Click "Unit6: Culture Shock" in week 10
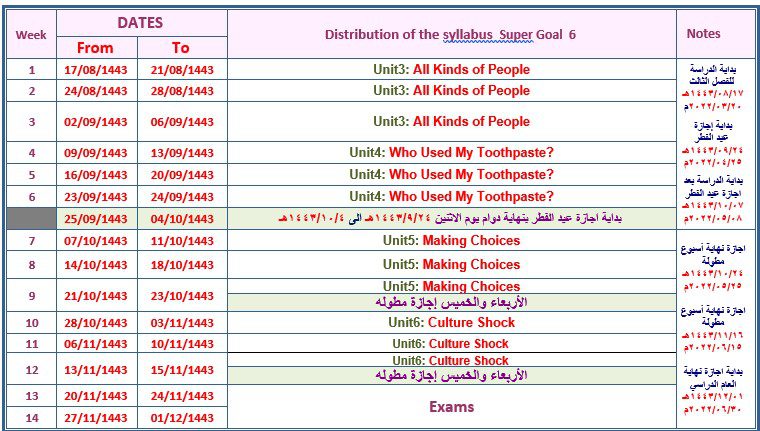Screen dimensions: 760x431 coord(452,322)
